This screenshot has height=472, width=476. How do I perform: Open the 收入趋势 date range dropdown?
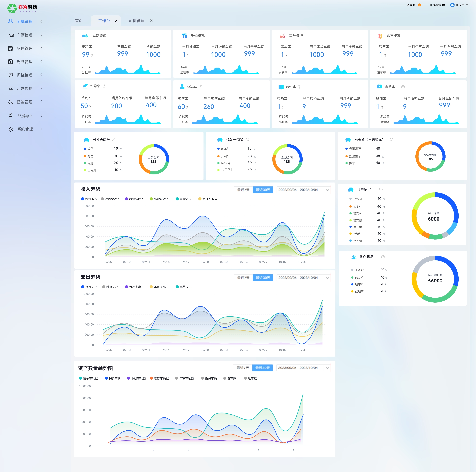tap(327, 190)
